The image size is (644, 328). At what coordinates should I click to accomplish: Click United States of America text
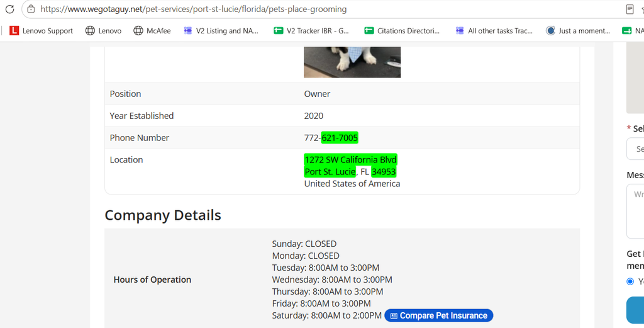point(352,183)
